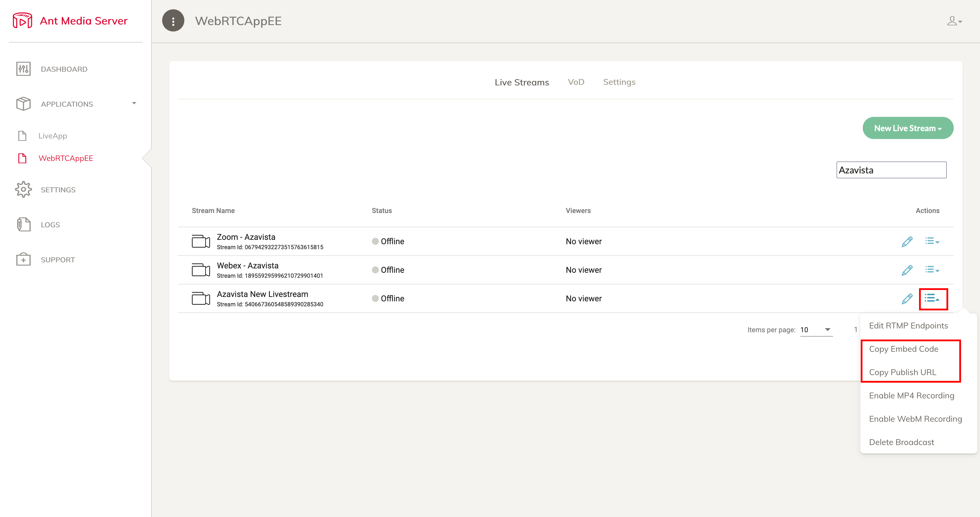This screenshot has height=517, width=980.
Task: Choose Delete Broadcast from the menu
Action: pos(901,442)
